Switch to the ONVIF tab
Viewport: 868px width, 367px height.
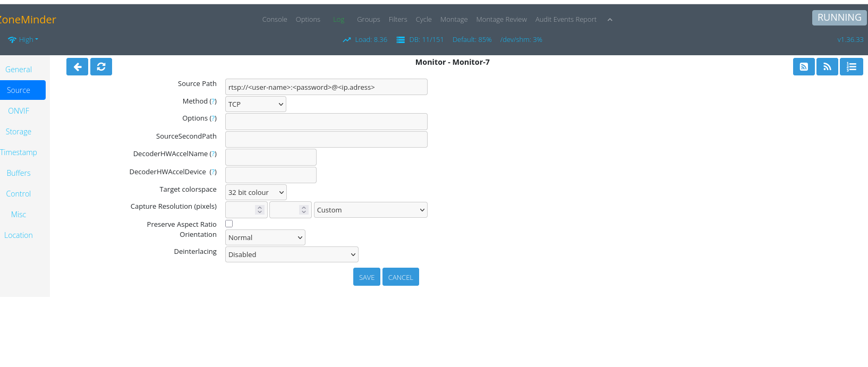[19, 111]
